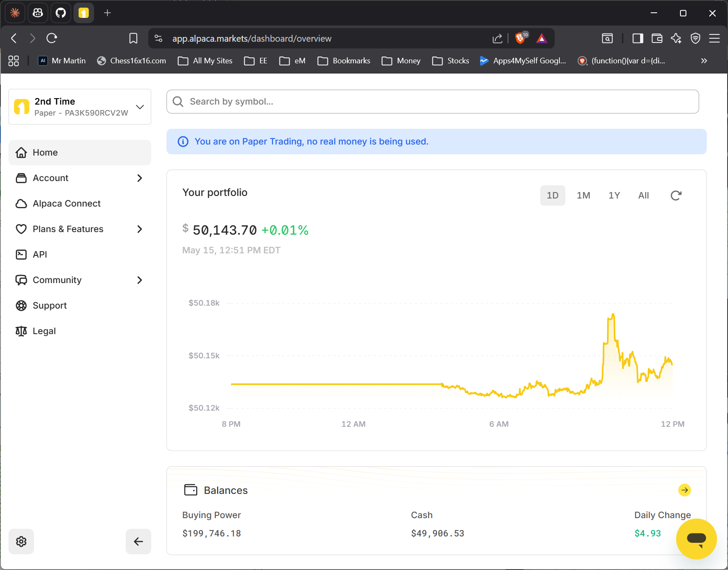Select 1Y portfolio range
The width and height of the screenshot is (728, 570).
tap(614, 196)
